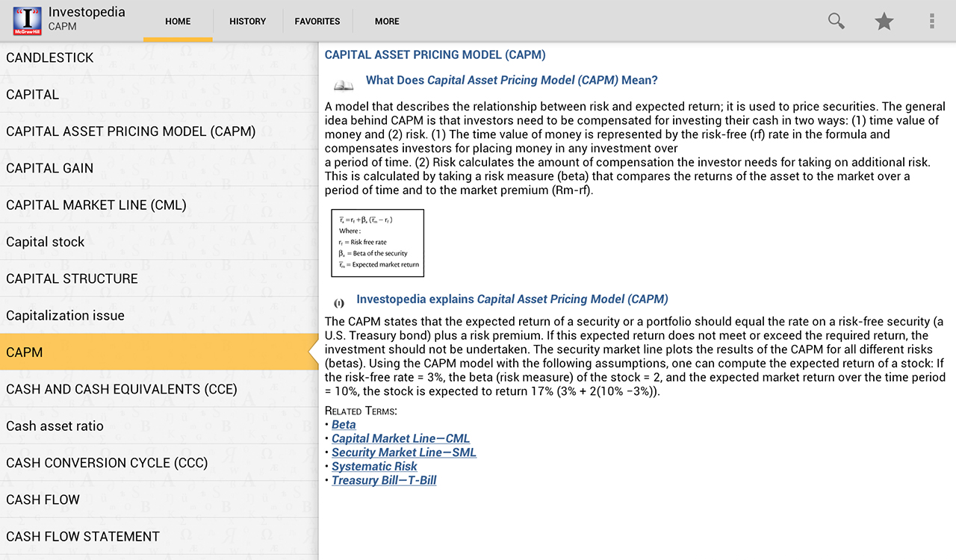Open the FAVORITES tab
Viewport: 956px width, 560px height.
click(x=317, y=21)
